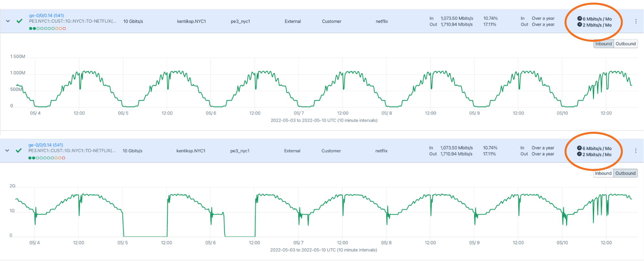Click External in the second row

click(292, 151)
